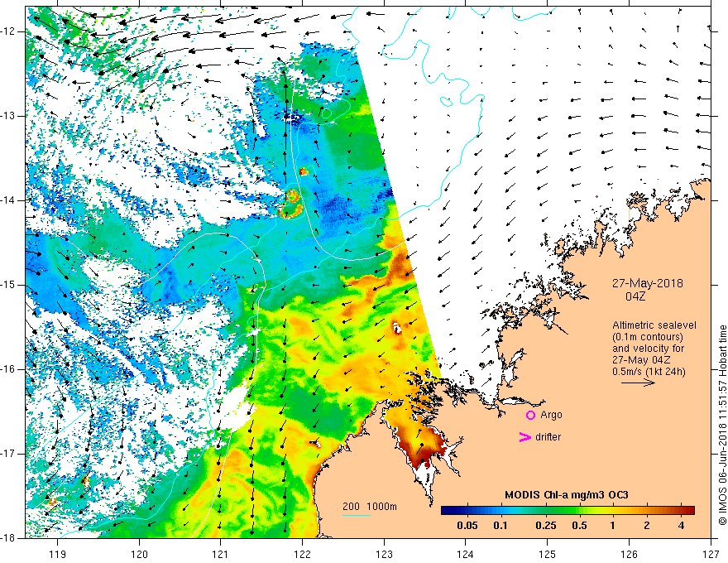728x563 pixels.
Task: Click the 'Argo' legend label
Action: tap(551, 415)
